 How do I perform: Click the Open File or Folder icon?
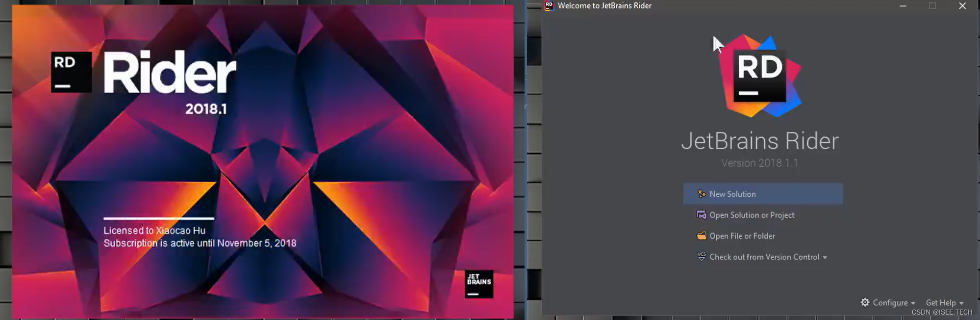(702, 236)
